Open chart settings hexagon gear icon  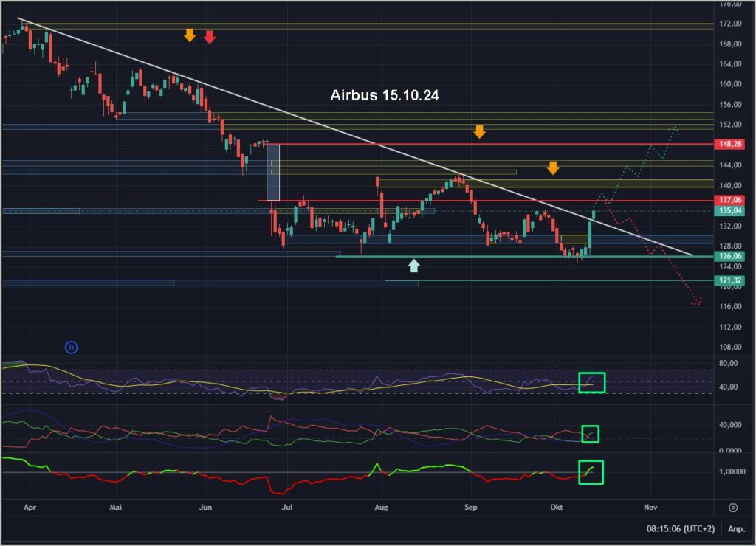click(x=732, y=508)
